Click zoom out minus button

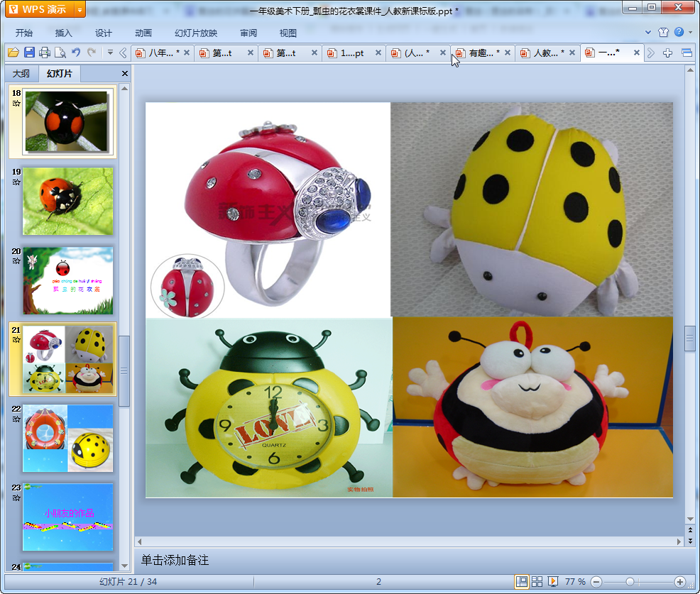tap(596, 581)
